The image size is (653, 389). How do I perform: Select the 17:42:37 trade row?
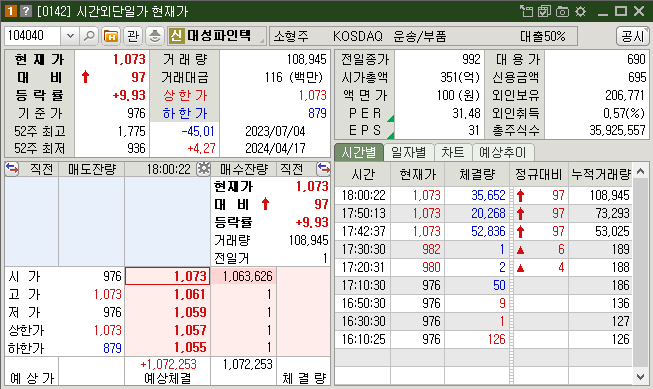pyautogui.click(x=484, y=231)
